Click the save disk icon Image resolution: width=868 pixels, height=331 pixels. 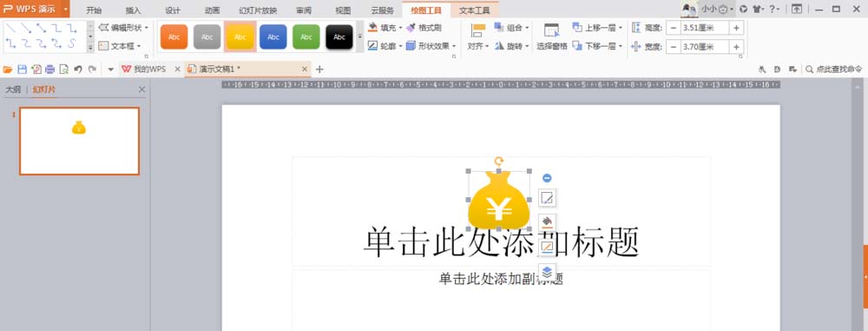[x=23, y=70]
